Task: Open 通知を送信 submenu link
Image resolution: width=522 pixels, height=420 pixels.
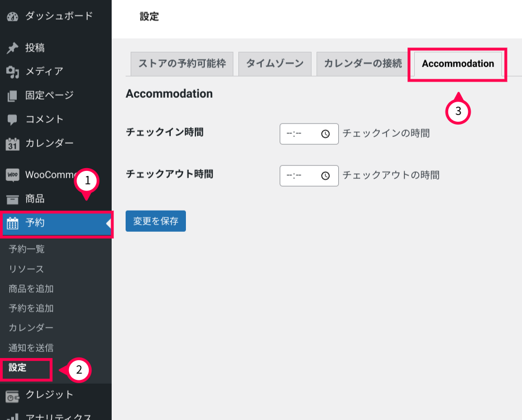Action: tap(31, 348)
